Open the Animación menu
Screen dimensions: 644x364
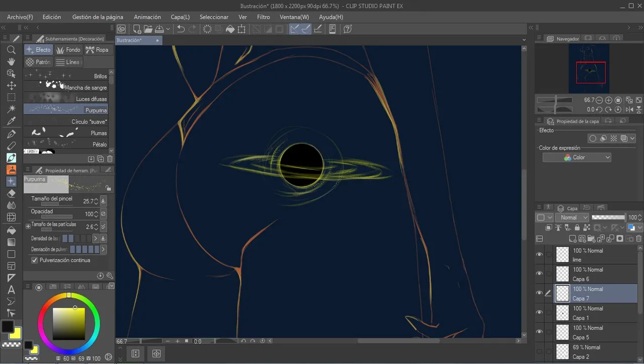pyautogui.click(x=147, y=17)
